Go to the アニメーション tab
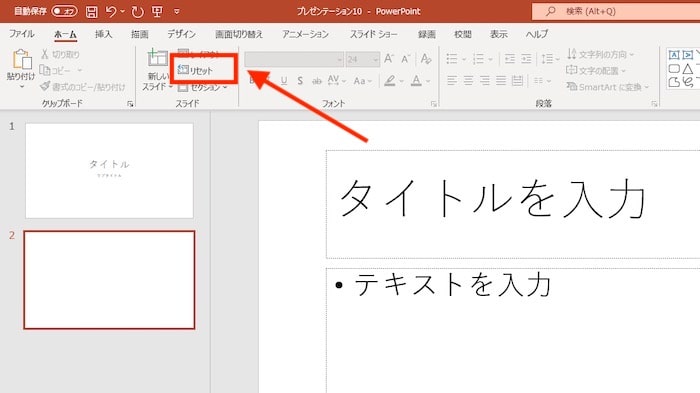The image size is (700, 393). point(305,34)
